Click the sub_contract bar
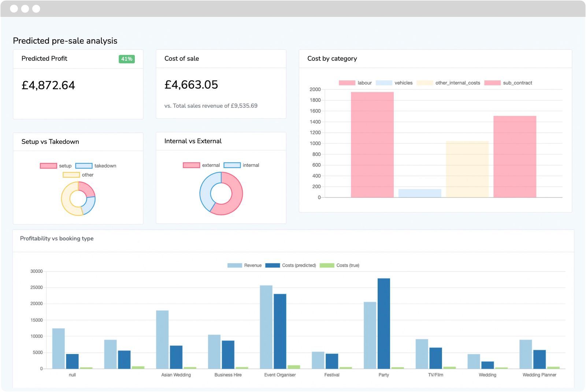Image resolution: width=586 pixels, height=392 pixels. [x=515, y=157]
